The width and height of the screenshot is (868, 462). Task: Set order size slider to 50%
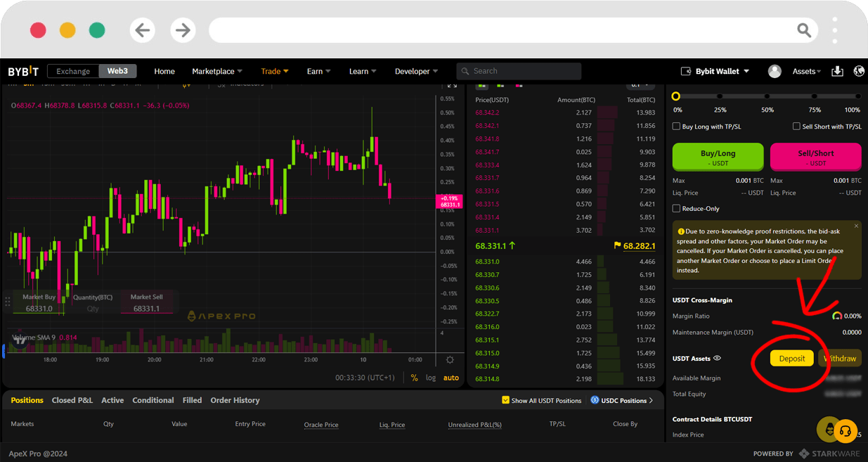click(x=767, y=96)
